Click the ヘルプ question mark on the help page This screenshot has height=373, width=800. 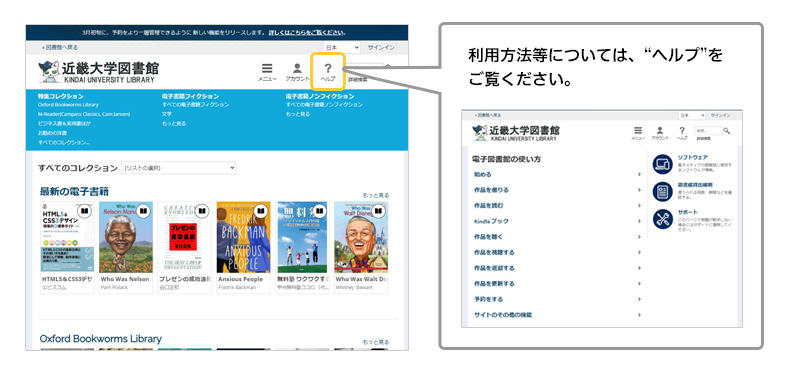[x=682, y=131]
